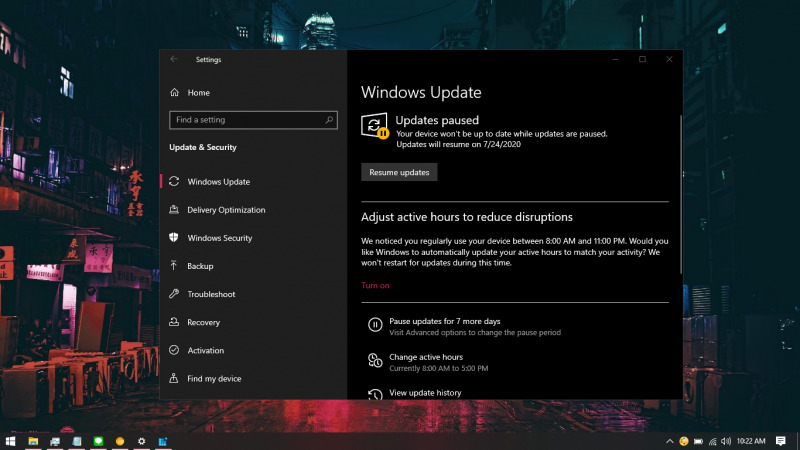Click the Windows Update sync arrows icon
This screenshot has width=800, height=450.
pos(174,182)
